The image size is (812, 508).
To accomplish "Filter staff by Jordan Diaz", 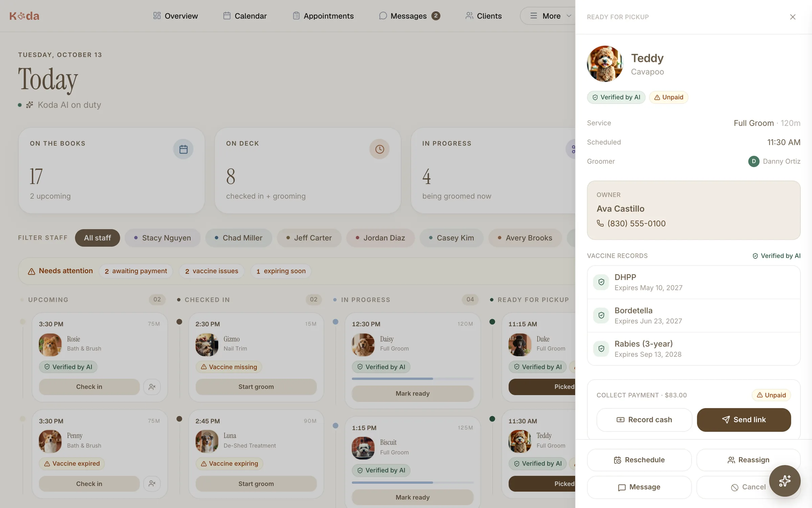I will tap(380, 238).
